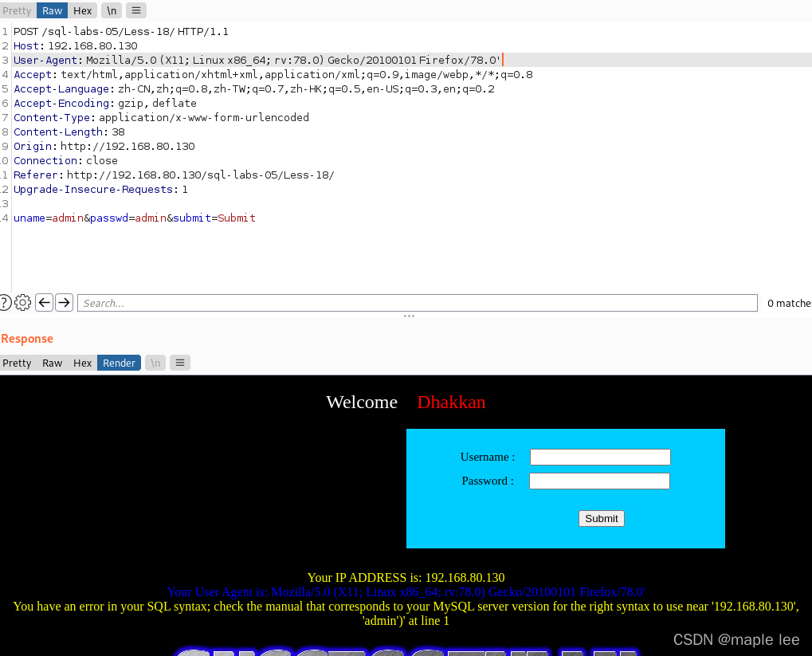Switch request view to Pretty tab

tap(17, 10)
